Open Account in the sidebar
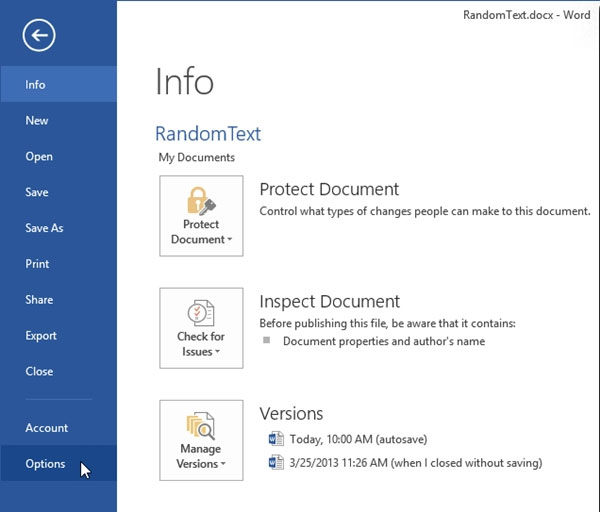This screenshot has width=600, height=512. click(x=59, y=427)
